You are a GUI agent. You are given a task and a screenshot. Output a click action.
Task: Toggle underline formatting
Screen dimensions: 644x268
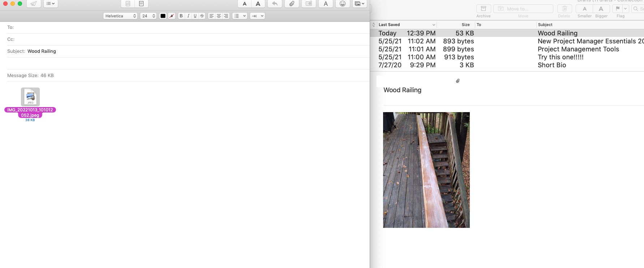point(195,16)
